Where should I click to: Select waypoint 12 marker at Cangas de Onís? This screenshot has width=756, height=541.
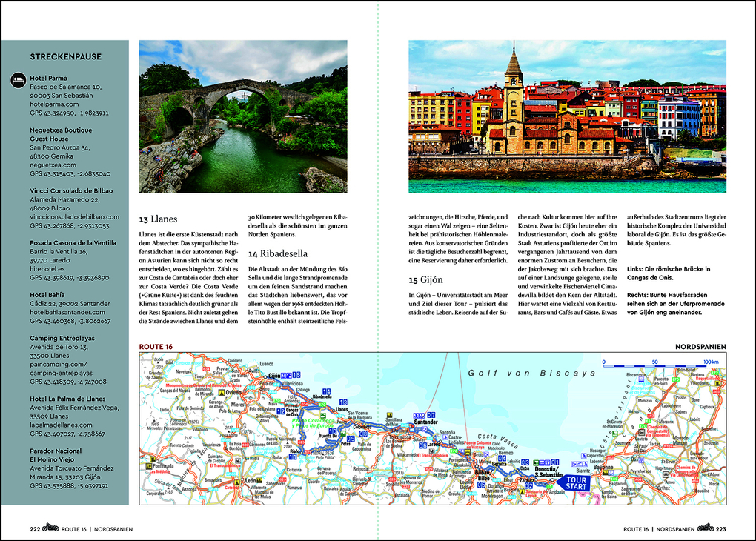tap(281, 411)
